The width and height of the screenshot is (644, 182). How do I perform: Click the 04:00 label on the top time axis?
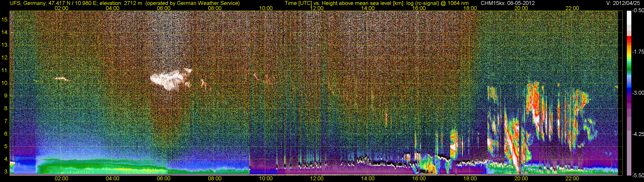[112, 8]
